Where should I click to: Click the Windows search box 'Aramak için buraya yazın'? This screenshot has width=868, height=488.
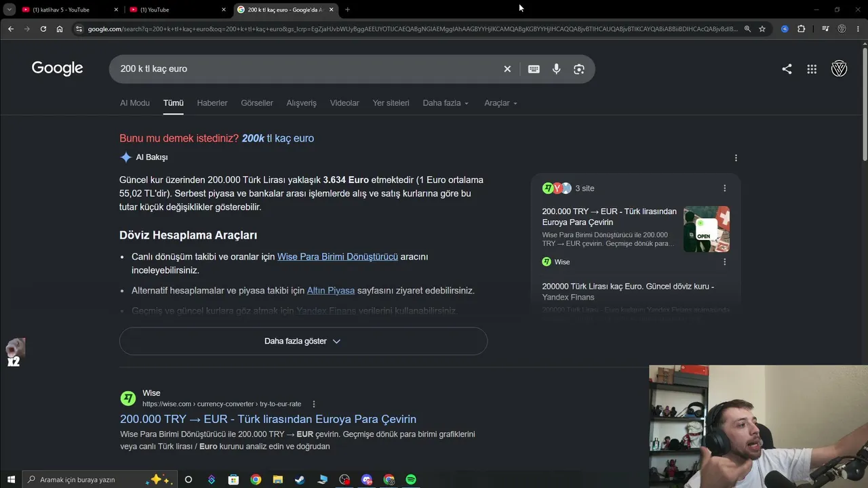click(100, 480)
